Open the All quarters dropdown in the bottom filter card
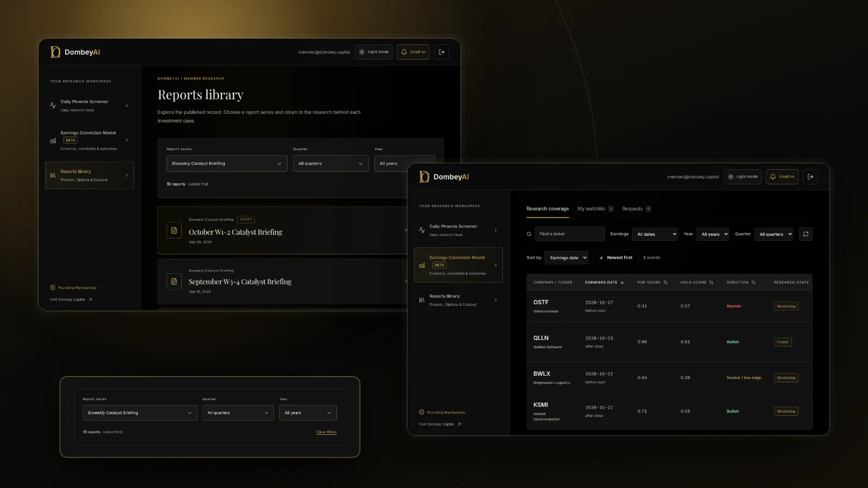The height and width of the screenshot is (488, 868). coord(238,413)
